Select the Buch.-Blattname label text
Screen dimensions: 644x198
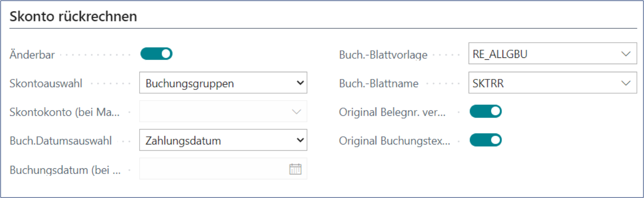[x=379, y=84]
